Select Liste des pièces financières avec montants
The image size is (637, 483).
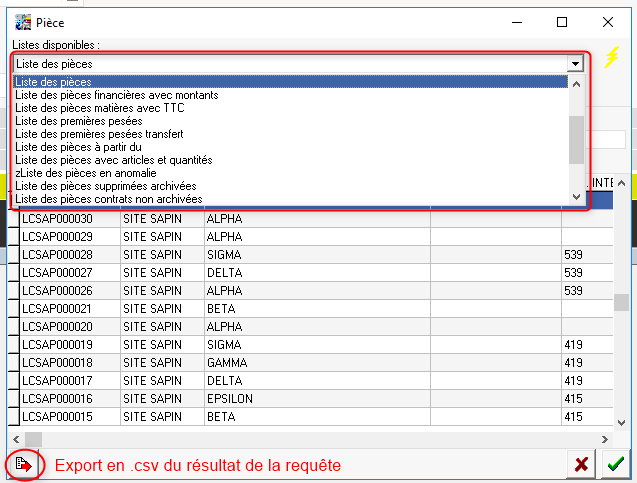[x=117, y=95]
